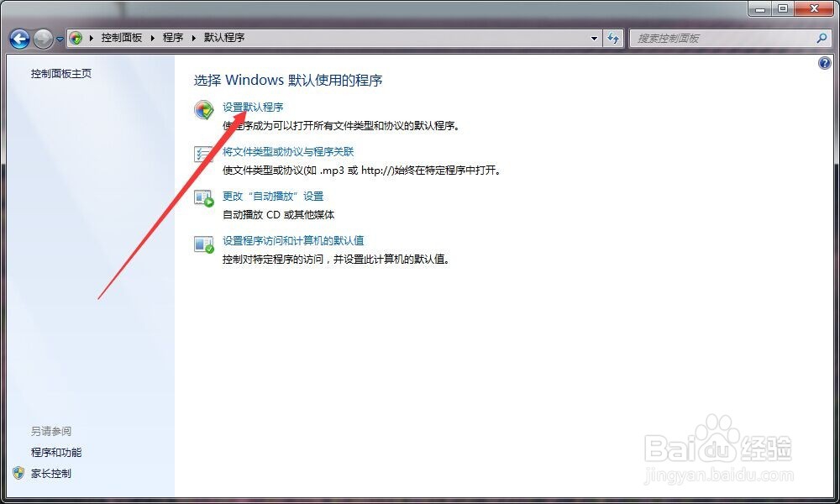The width and height of the screenshot is (840, 504).
Task: Click the Set Default Programs colorful pinwheel icon
Action: tap(204, 111)
